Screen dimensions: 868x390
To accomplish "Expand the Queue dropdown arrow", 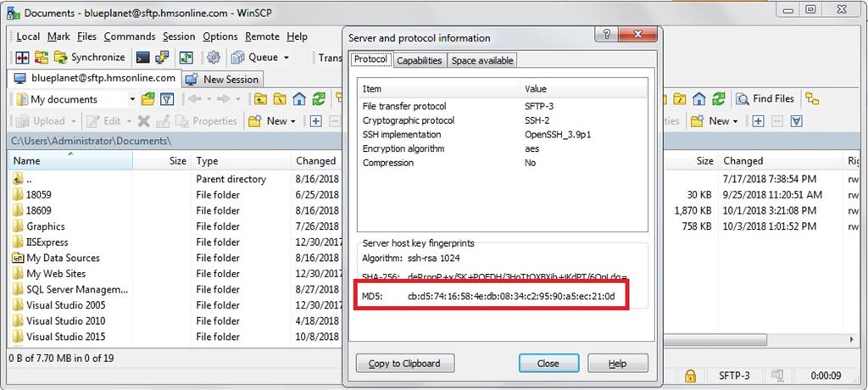I will coord(287,58).
